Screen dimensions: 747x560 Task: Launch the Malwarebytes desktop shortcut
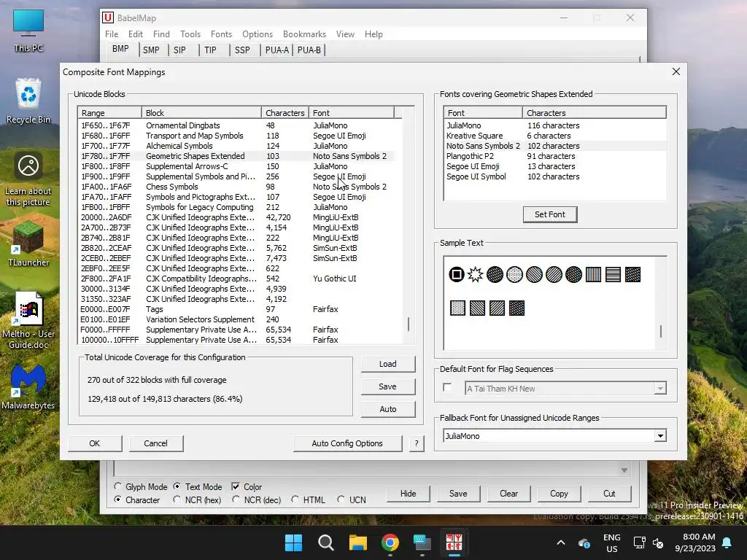[28, 386]
